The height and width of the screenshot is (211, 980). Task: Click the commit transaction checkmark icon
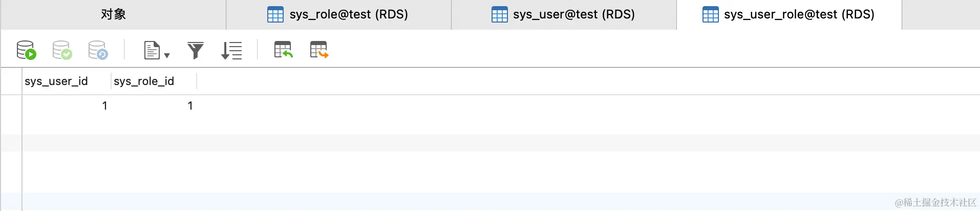62,50
